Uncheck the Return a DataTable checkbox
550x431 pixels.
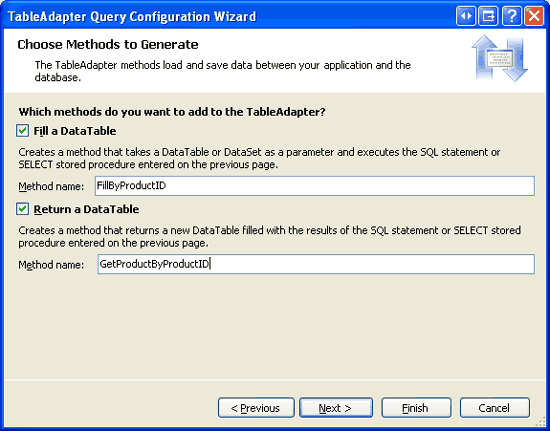(x=22, y=209)
